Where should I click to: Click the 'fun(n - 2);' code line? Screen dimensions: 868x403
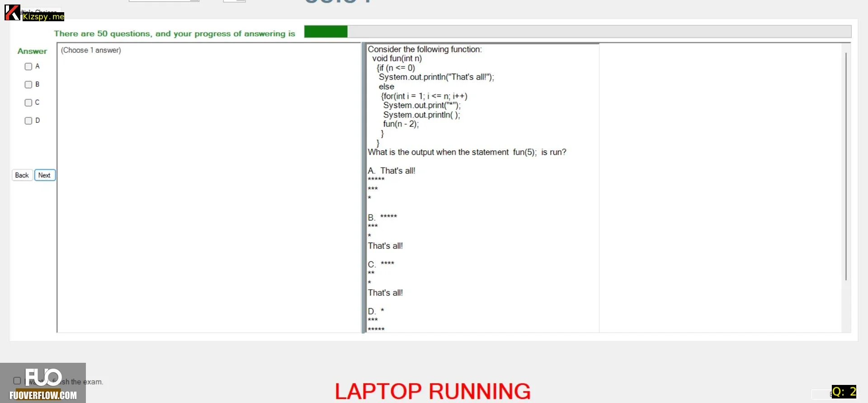(401, 124)
